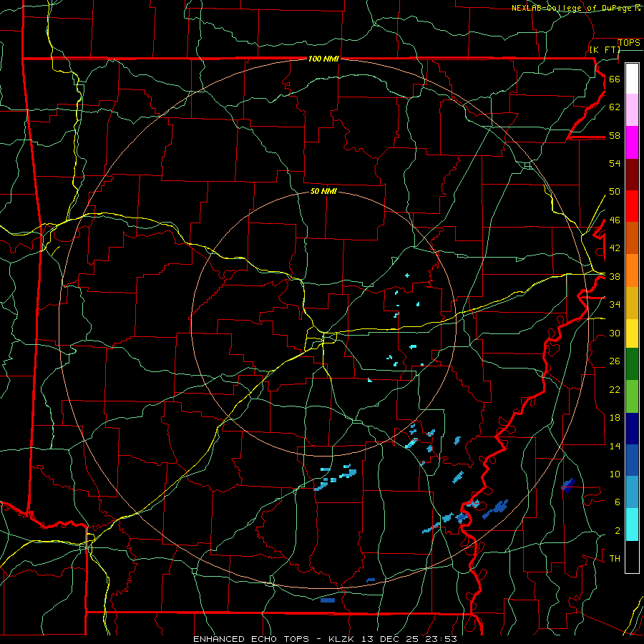Click the '2' legend value

tap(618, 531)
